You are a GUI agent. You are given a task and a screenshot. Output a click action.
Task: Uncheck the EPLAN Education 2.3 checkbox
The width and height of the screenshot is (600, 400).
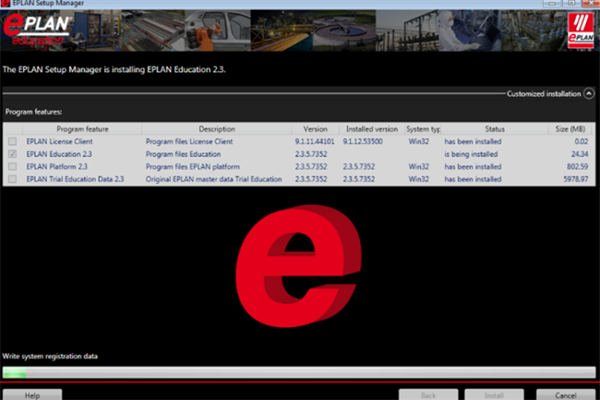click(x=12, y=155)
